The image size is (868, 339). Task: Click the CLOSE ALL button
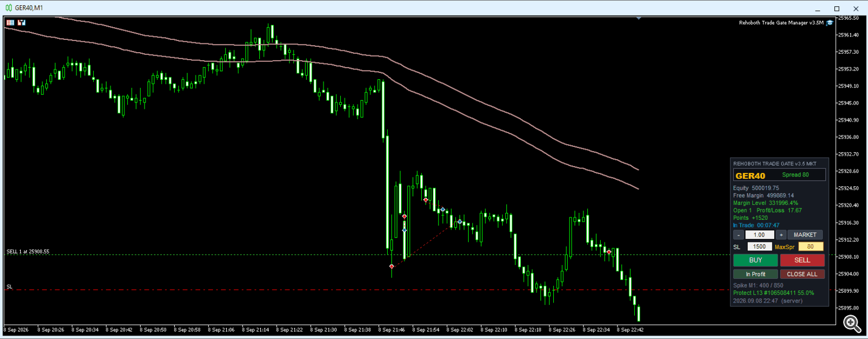click(x=802, y=274)
